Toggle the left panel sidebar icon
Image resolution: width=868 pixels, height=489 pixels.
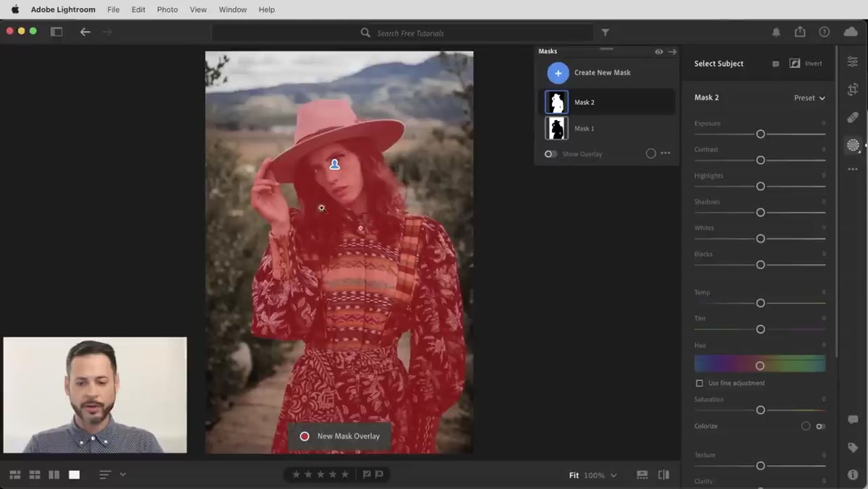click(56, 32)
